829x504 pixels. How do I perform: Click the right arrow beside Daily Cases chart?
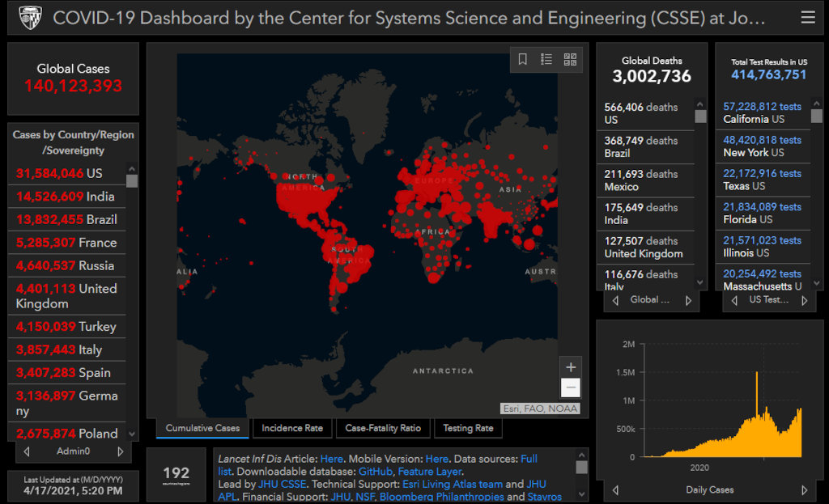(x=805, y=489)
